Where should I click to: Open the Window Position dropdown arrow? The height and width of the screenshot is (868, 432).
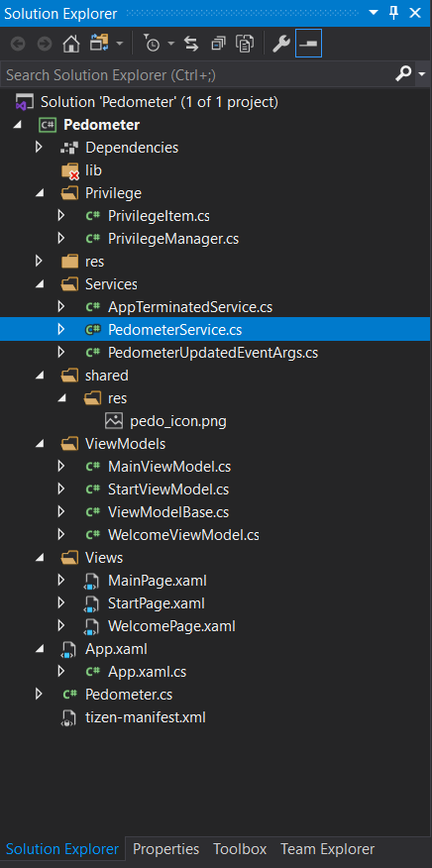pyautogui.click(x=374, y=12)
